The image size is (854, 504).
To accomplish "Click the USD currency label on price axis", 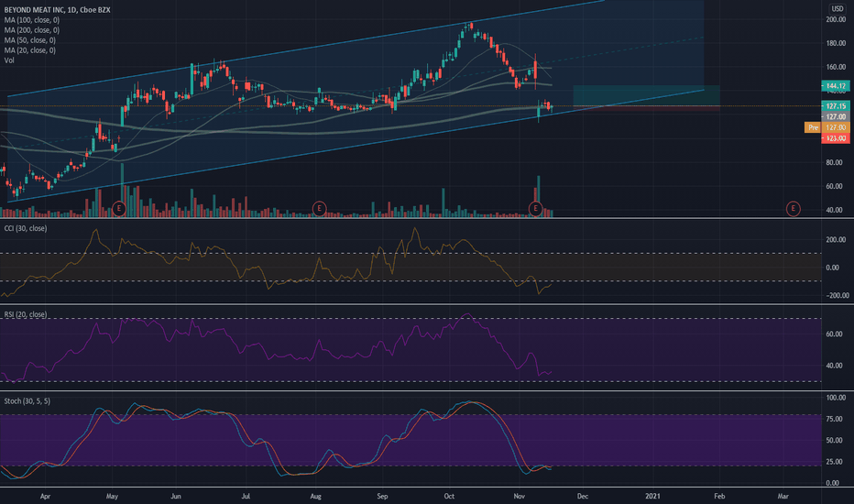I will tap(837, 8).
